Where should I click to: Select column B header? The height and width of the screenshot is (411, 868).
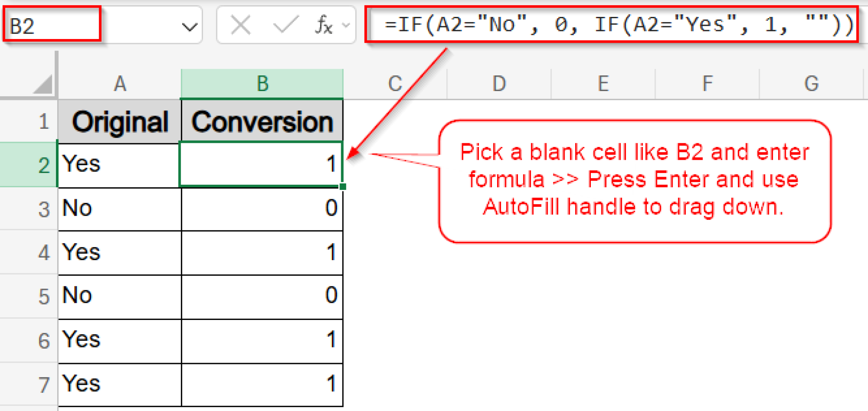pyautogui.click(x=262, y=83)
